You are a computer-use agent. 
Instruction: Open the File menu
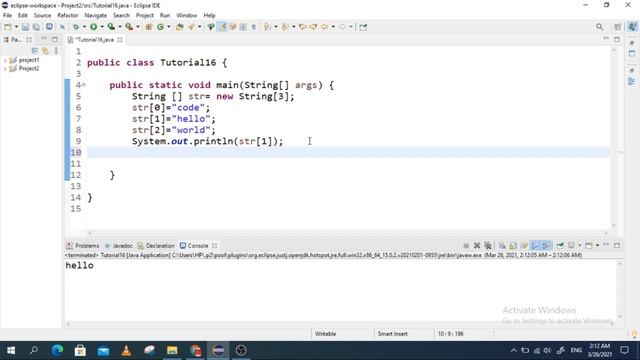point(7,15)
